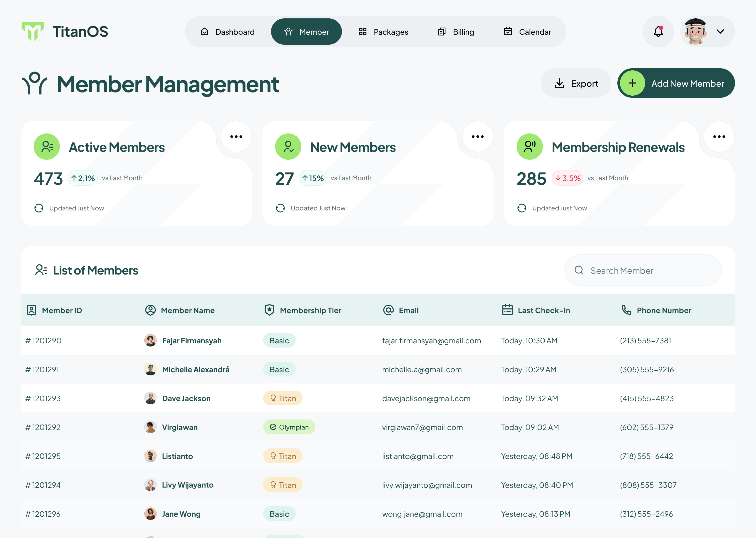The height and width of the screenshot is (538, 756).
Task: Click member ID #1201295
Action: [x=43, y=456]
